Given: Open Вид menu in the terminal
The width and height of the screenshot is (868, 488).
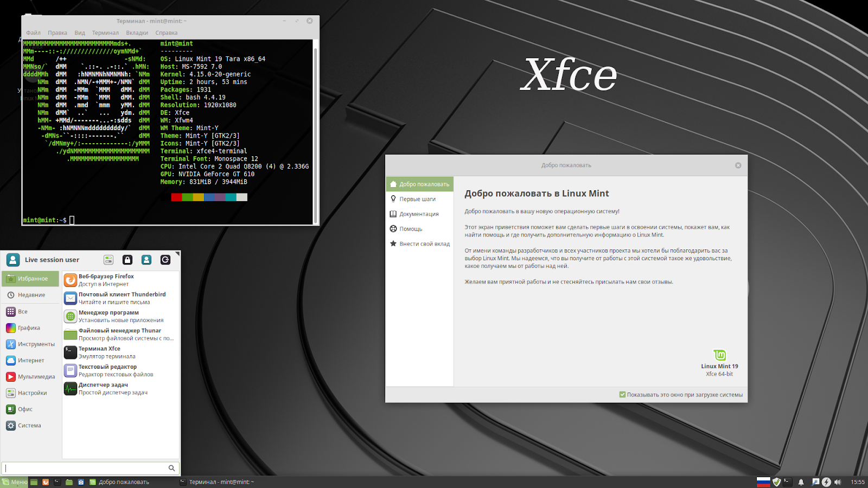Looking at the screenshot, I should click(x=80, y=33).
